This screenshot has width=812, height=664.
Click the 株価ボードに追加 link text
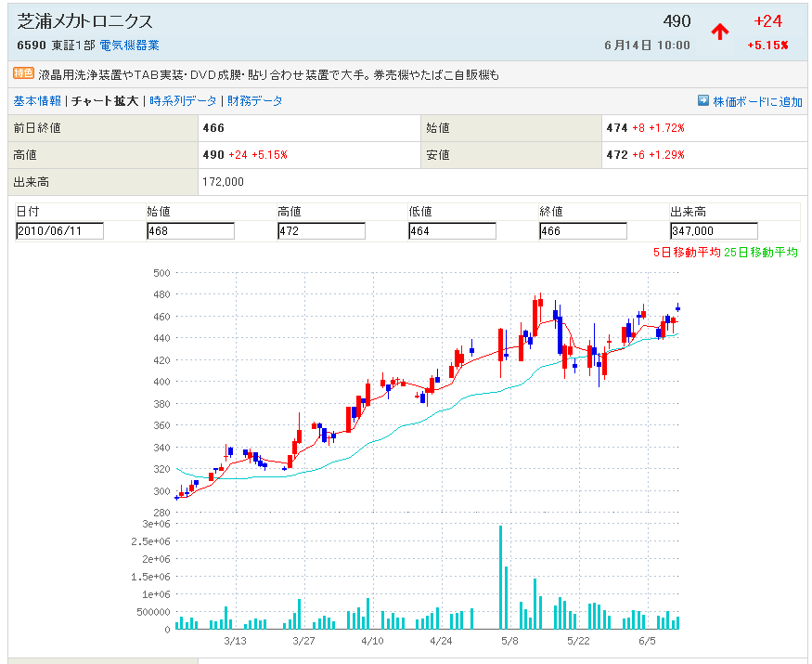[757, 102]
